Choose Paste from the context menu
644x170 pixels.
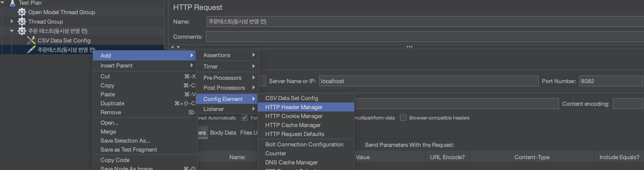click(144, 94)
